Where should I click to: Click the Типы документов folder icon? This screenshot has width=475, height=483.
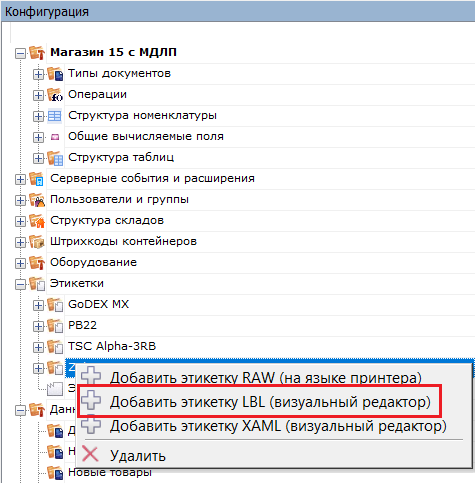point(55,74)
